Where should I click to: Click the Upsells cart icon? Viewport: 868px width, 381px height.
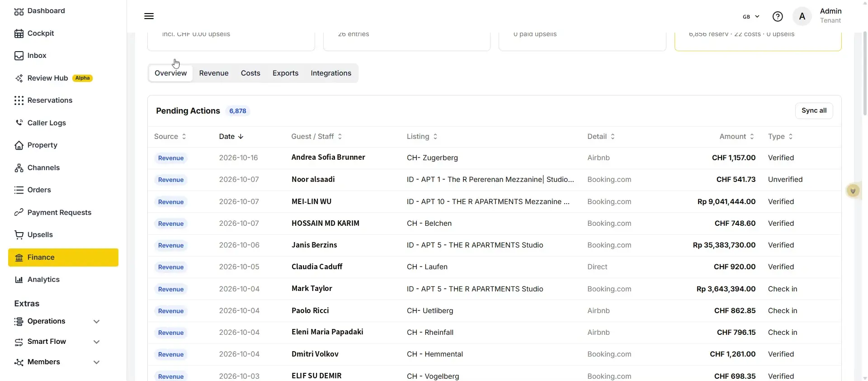(19, 235)
